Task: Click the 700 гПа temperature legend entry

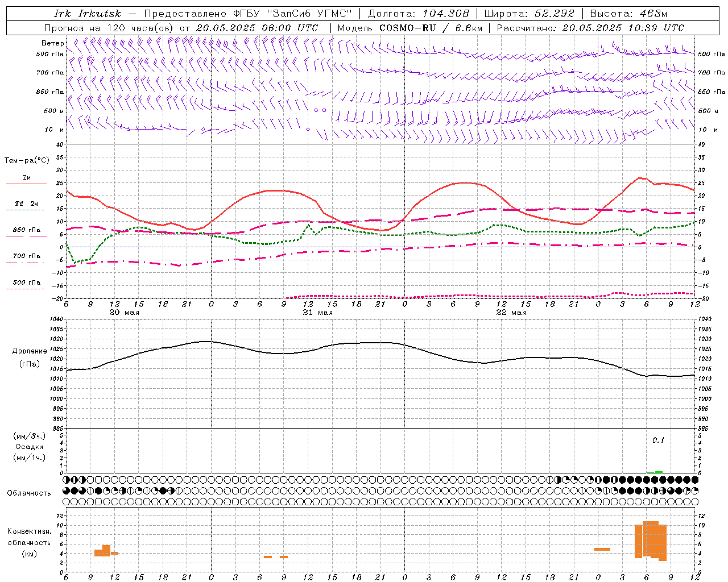Action: coord(27,256)
